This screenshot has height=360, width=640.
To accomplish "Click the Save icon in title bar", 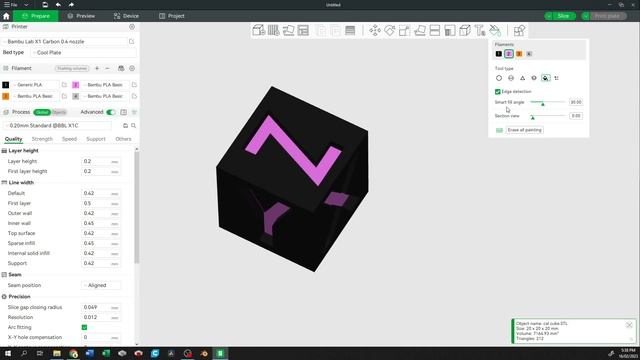I will point(45,4).
